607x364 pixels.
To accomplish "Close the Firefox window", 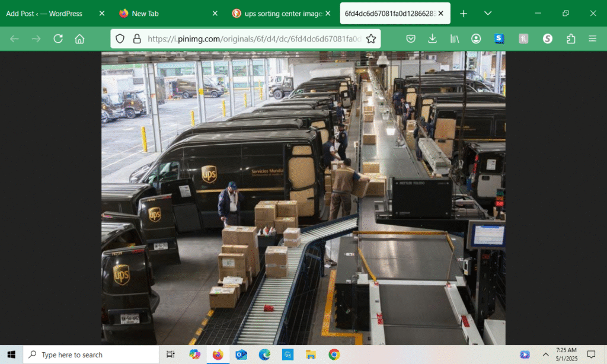I will pyautogui.click(x=593, y=14).
